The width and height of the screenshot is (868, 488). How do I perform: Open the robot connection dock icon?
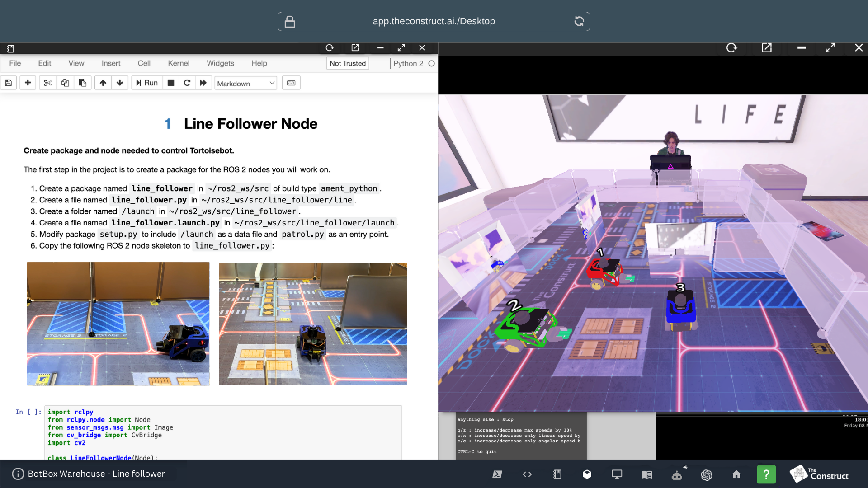(677, 474)
